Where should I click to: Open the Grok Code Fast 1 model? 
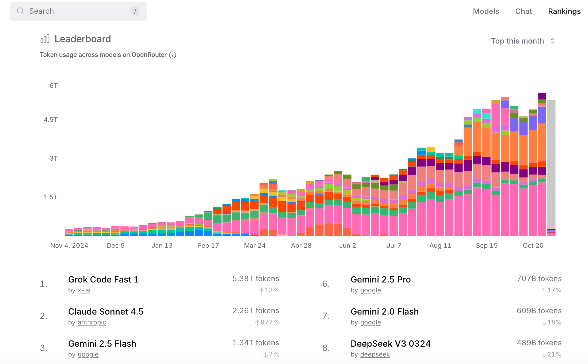click(x=104, y=280)
